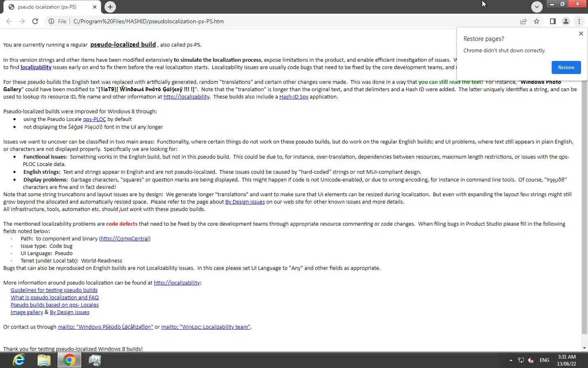Viewport: 588px width, 368px height.
Task: Click the address bar URL
Action: (149, 21)
